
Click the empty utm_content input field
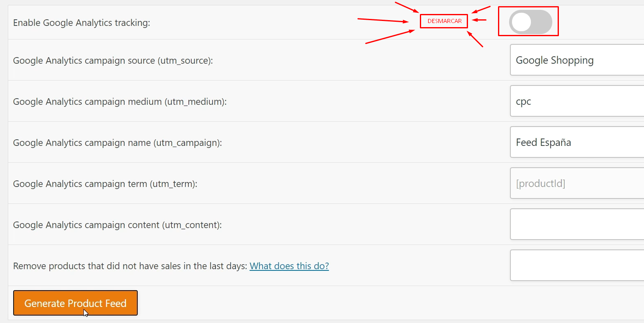[x=577, y=224]
